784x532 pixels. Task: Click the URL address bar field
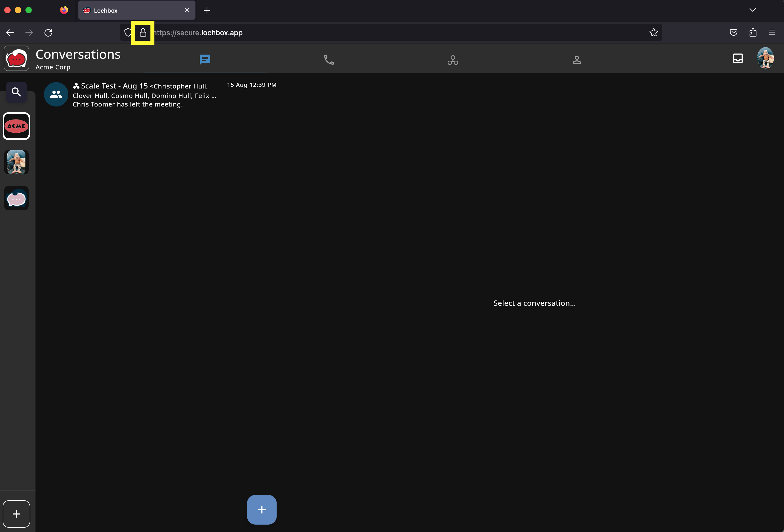point(371,33)
